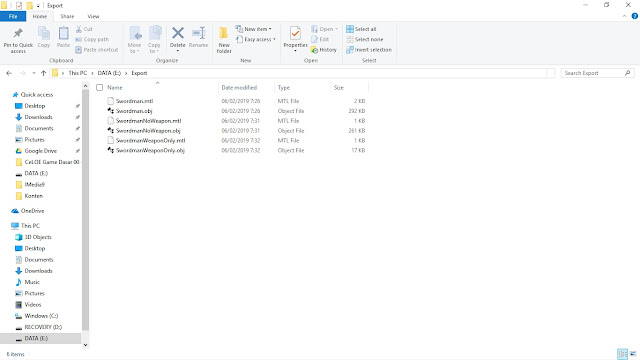640x360 pixels.
Task: Select the file SwordmanNoWeapon.mtl
Action: click(148, 121)
